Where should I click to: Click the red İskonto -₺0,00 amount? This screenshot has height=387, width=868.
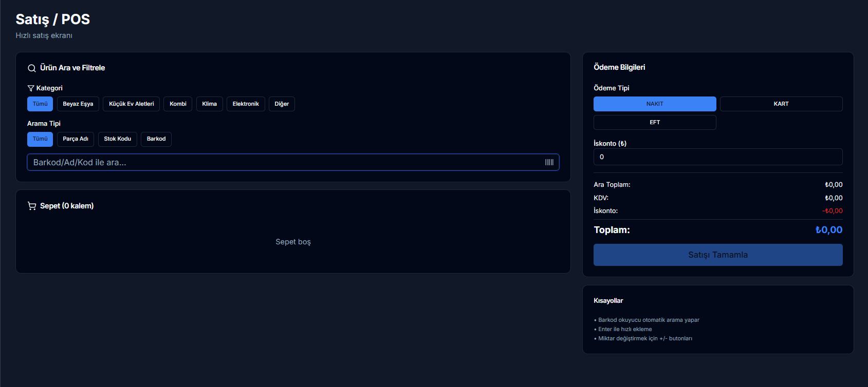[x=833, y=211]
